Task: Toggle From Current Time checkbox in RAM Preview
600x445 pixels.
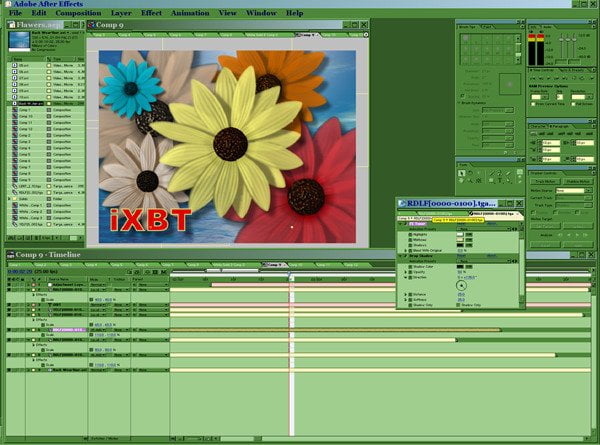Action: pyautogui.click(x=533, y=104)
